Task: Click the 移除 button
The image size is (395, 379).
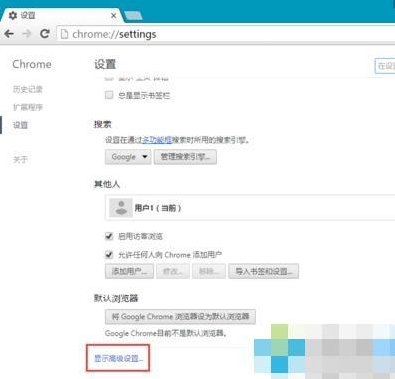Action: [x=209, y=271]
